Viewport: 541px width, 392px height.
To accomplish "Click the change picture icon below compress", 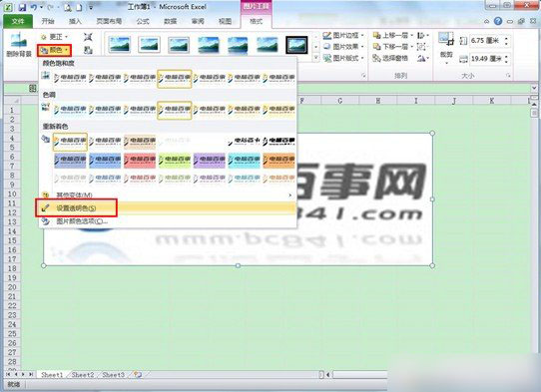I will (x=88, y=50).
